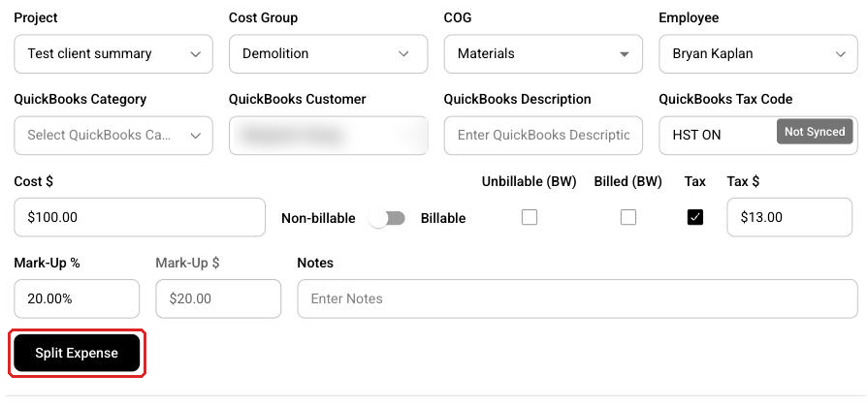This screenshot has width=868, height=407.
Task: Click the Not Synced badge
Action: point(815,132)
